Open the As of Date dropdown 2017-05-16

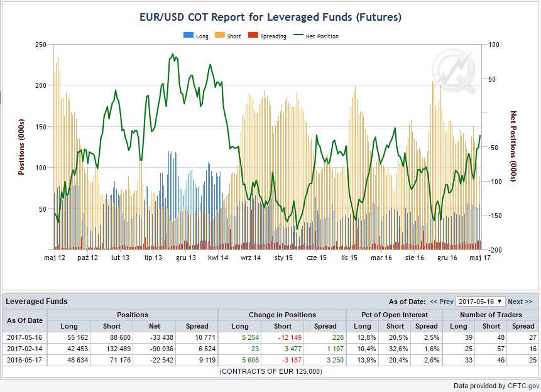point(480,302)
